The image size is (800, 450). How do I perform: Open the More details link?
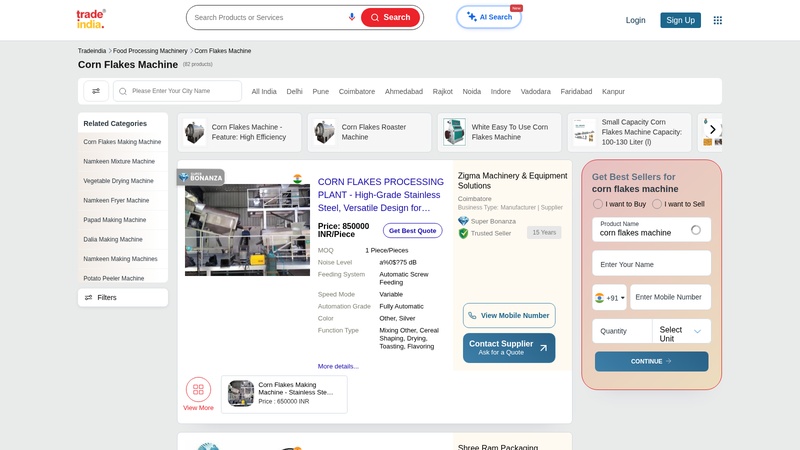tap(338, 366)
